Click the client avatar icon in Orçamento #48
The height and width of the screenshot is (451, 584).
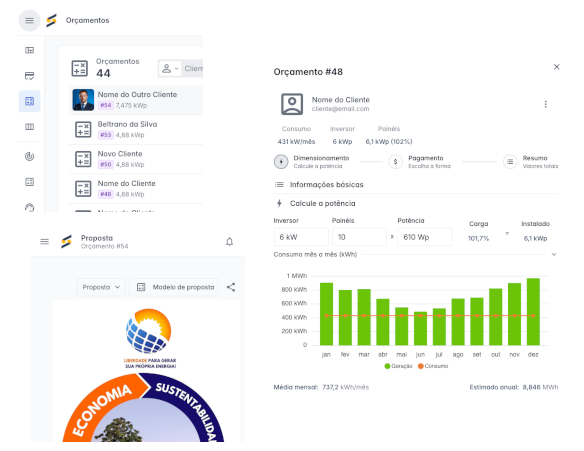click(292, 104)
